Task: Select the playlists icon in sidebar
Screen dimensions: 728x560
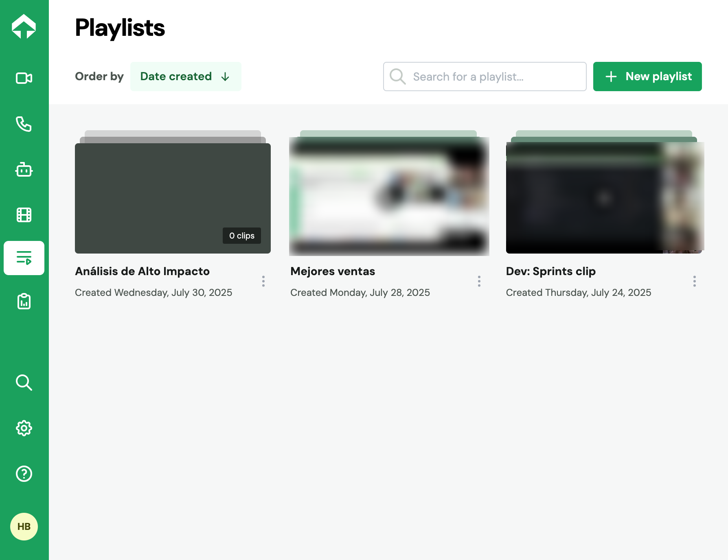Action: 24,258
